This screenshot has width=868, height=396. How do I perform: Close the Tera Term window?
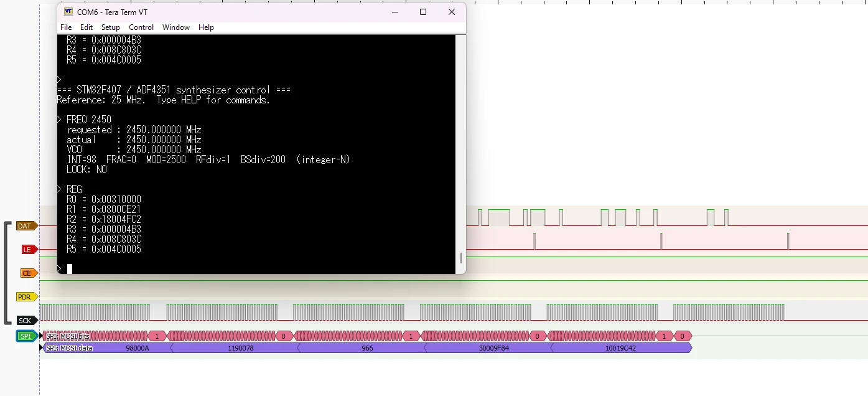pyautogui.click(x=452, y=12)
